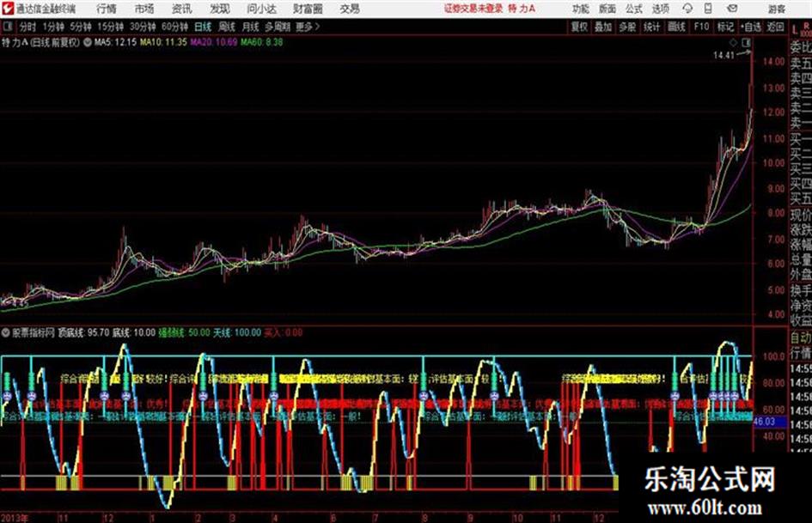Switch to the 60分钟 period tab
Viewport: 812px width, 523px height.
tap(174, 27)
